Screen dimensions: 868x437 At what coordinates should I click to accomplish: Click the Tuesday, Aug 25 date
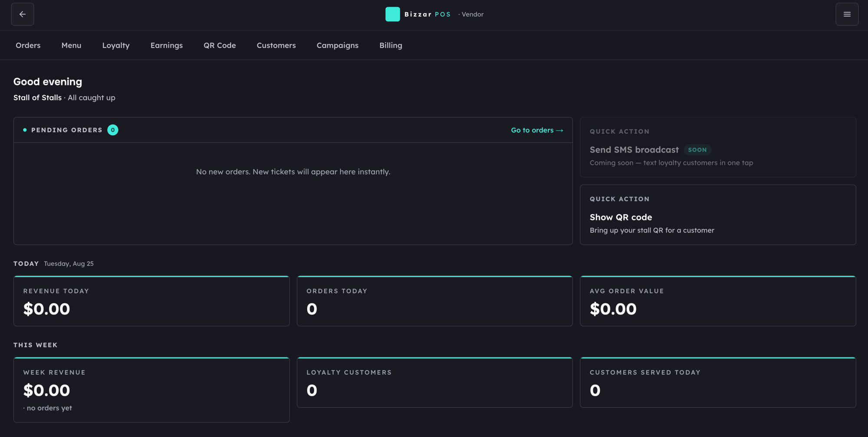pos(69,264)
